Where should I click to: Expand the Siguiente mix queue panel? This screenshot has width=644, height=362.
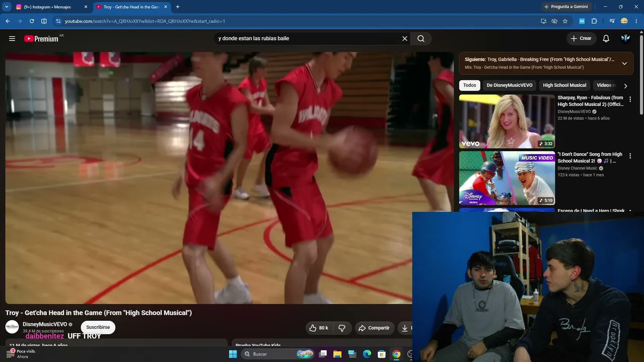624,63
